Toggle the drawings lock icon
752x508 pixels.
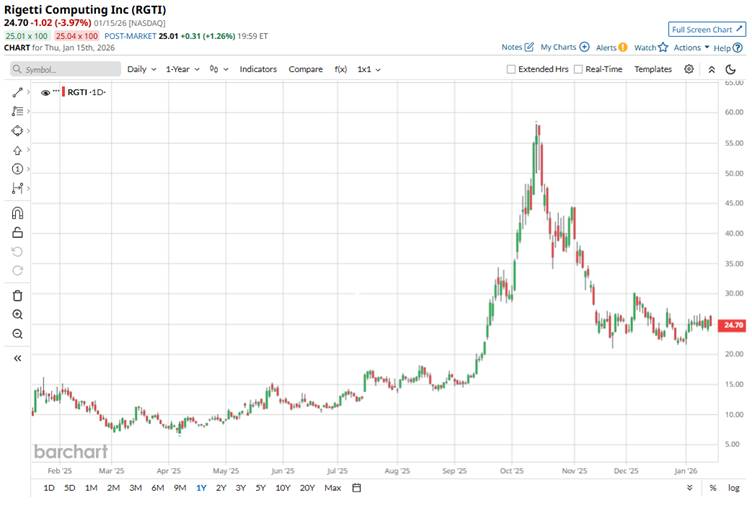(18, 233)
